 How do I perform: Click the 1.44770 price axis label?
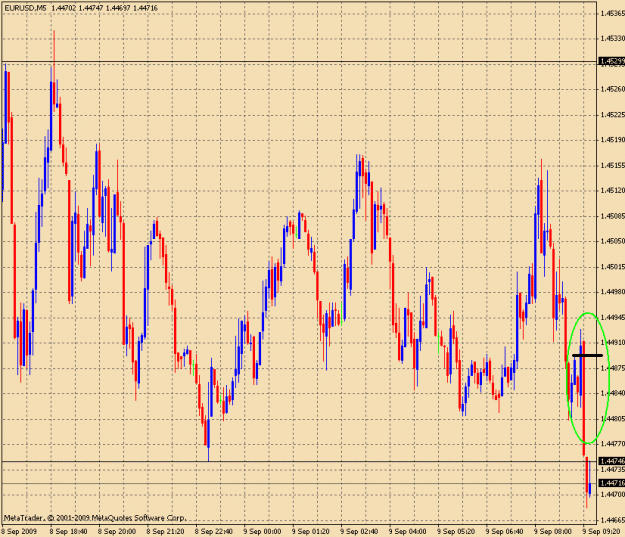[613, 444]
